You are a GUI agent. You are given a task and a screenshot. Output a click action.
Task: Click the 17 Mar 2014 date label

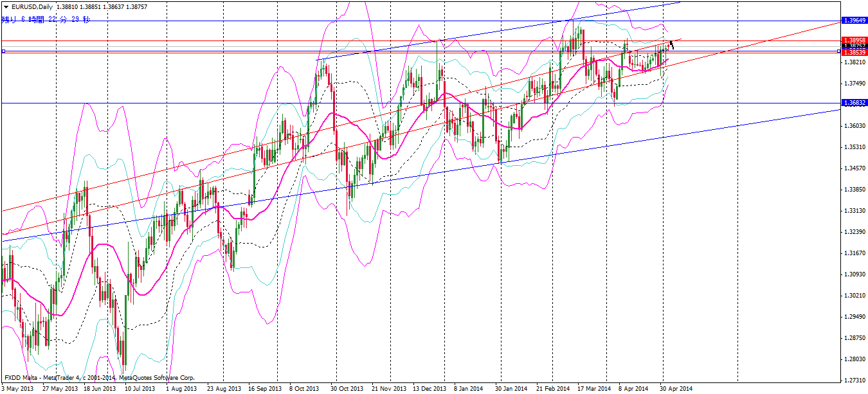pos(594,389)
